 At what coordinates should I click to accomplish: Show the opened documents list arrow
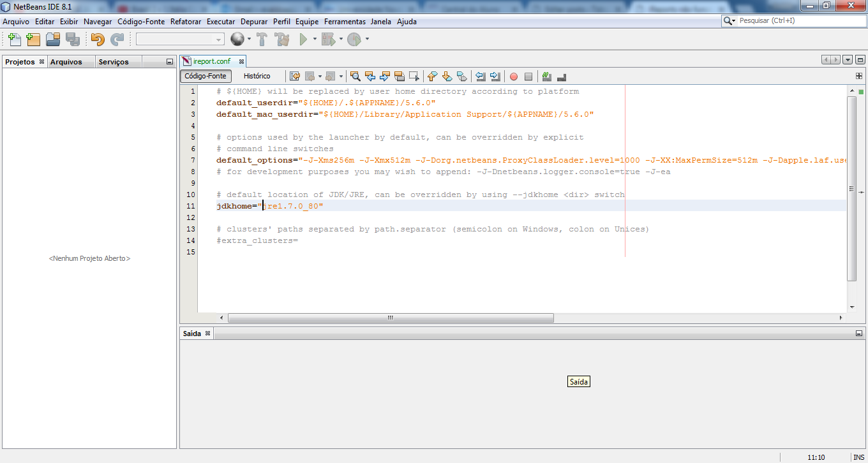848,60
